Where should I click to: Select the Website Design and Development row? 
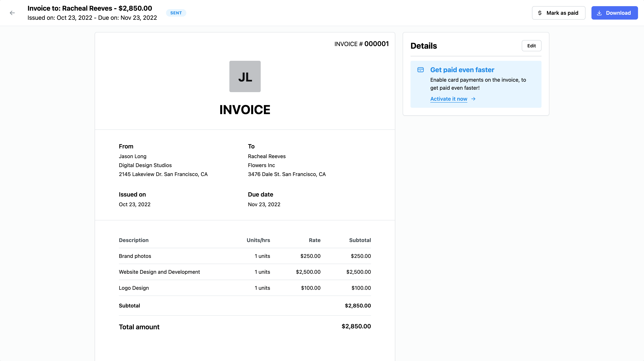pos(159,272)
